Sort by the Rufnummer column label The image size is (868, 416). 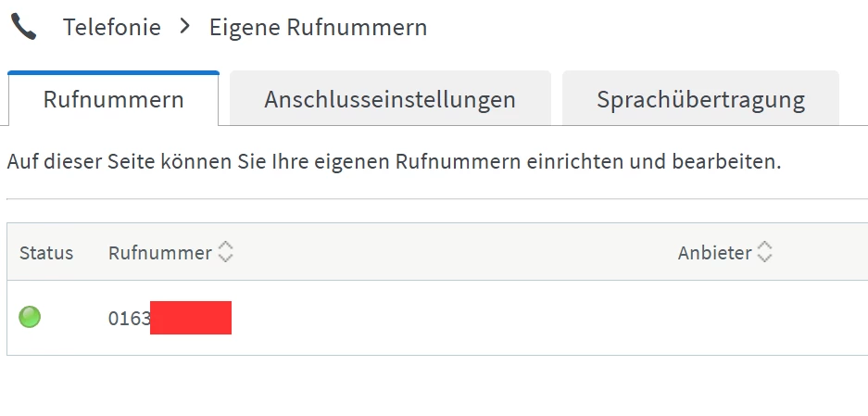coord(159,253)
